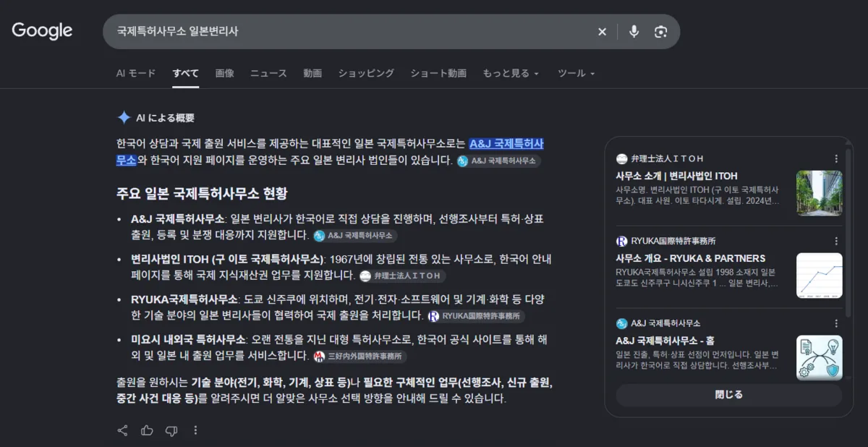
Task: Clear the search box with X icon
Action: point(602,32)
